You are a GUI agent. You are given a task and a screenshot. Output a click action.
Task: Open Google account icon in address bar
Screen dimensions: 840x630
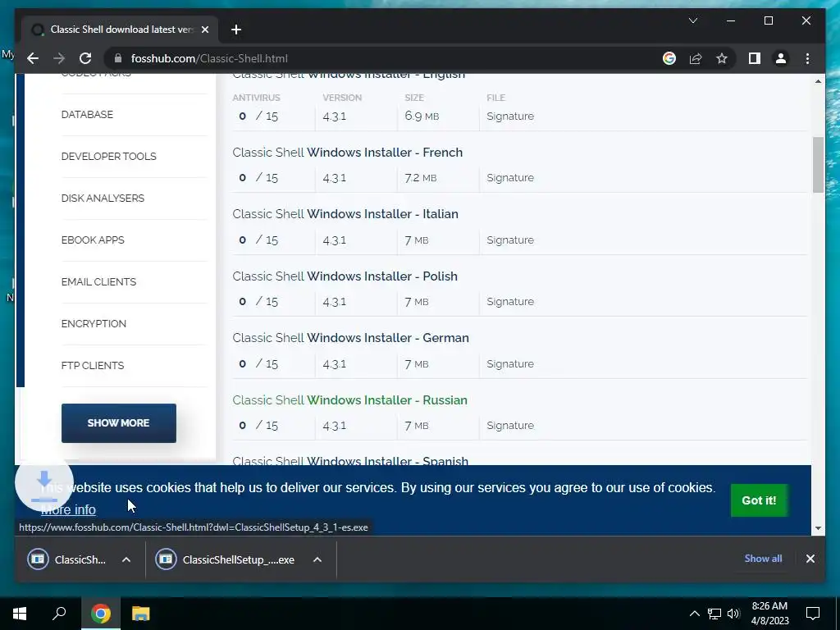pos(669,58)
